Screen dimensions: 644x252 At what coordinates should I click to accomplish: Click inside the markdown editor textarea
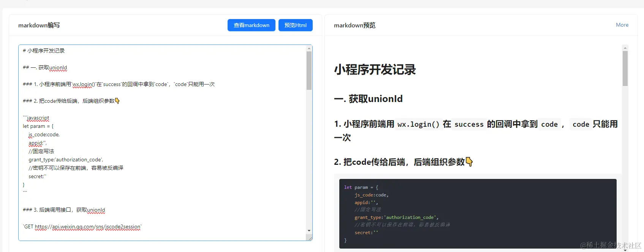click(x=165, y=143)
